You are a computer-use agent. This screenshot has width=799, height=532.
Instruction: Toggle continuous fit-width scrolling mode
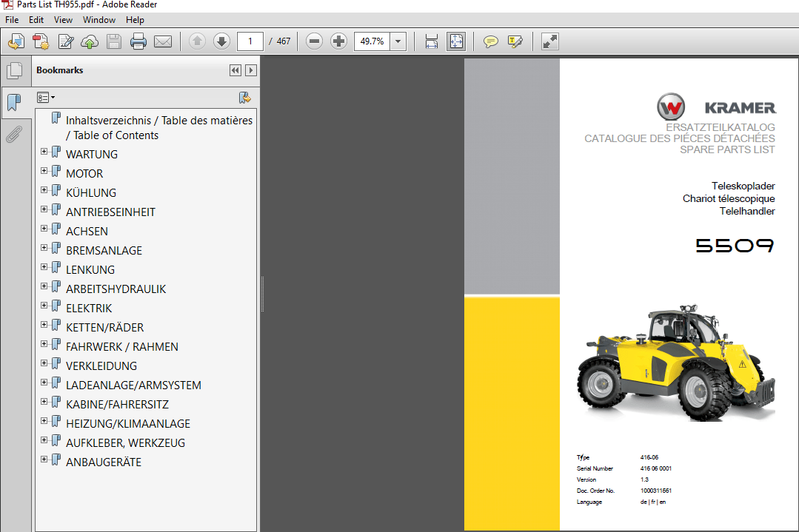431,41
